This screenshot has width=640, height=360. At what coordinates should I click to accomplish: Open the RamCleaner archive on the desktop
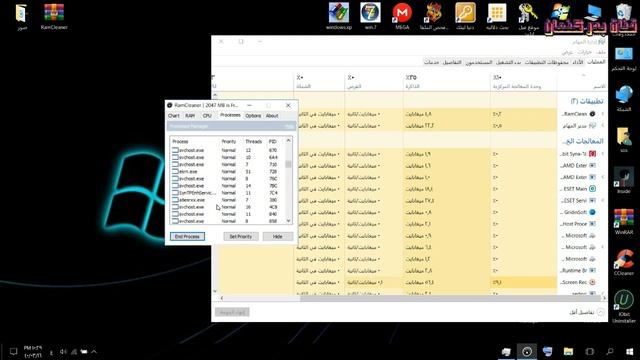[54, 16]
